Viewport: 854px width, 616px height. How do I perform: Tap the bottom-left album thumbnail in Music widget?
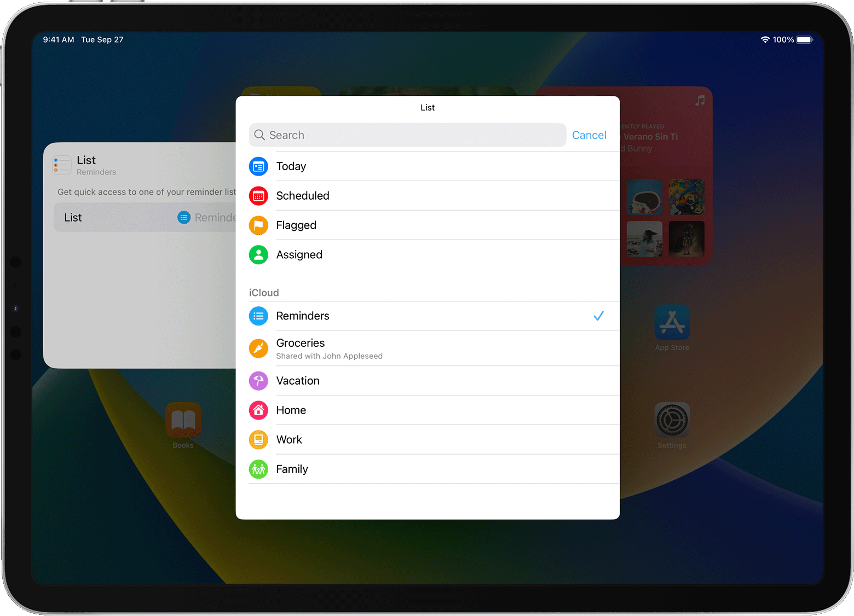coord(644,239)
